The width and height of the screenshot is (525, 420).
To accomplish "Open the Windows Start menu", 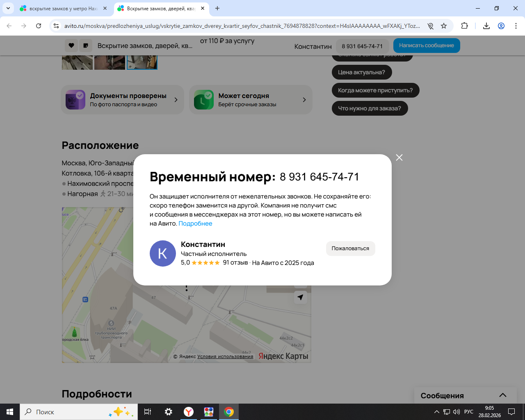I will [x=10, y=412].
